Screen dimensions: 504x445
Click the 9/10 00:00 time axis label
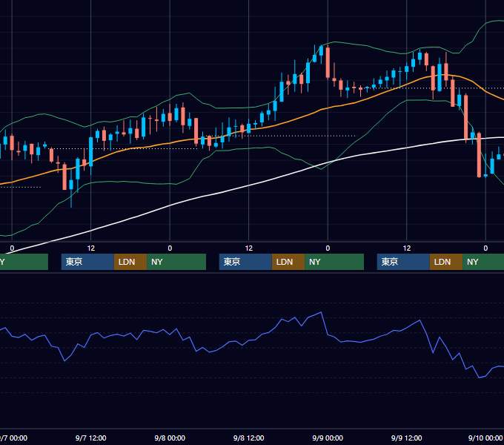coord(485,438)
